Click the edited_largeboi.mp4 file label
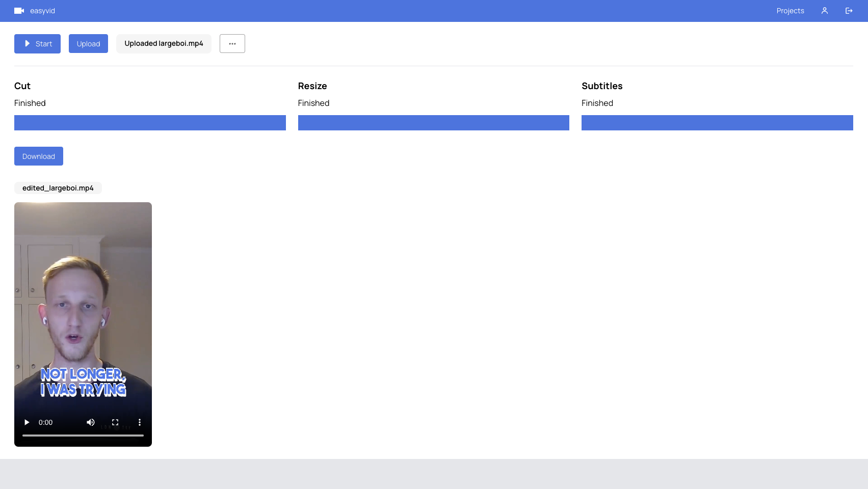This screenshot has width=868, height=489. (x=58, y=188)
